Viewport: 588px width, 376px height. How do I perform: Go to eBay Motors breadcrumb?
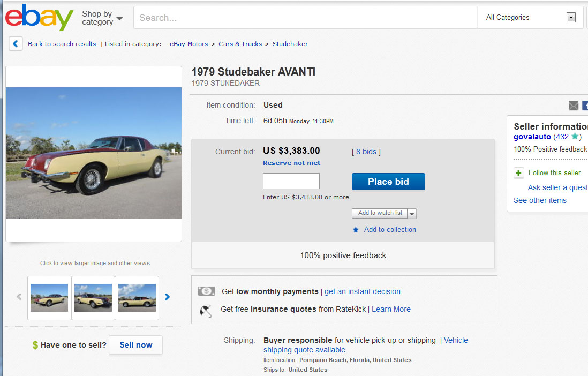(x=189, y=44)
